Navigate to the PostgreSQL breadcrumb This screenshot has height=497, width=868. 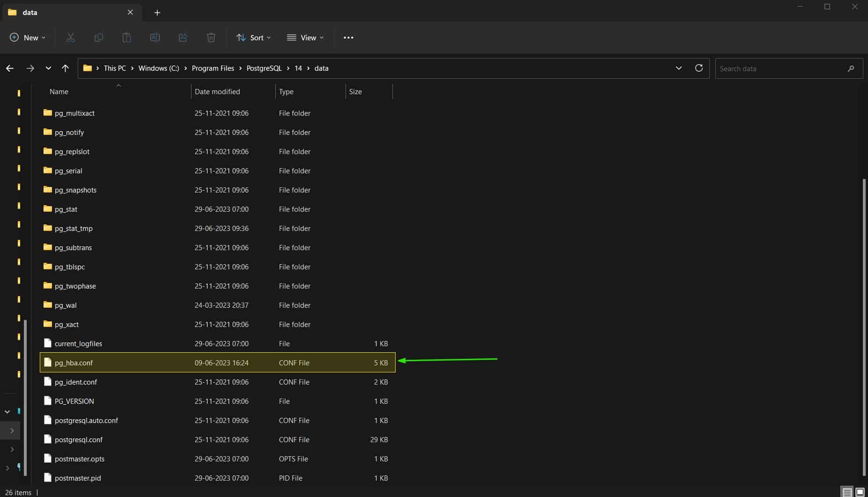pos(264,68)
